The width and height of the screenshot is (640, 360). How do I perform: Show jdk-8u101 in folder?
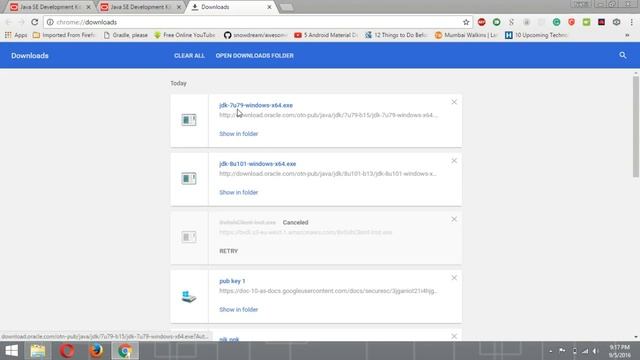click(x=238, y=192)
